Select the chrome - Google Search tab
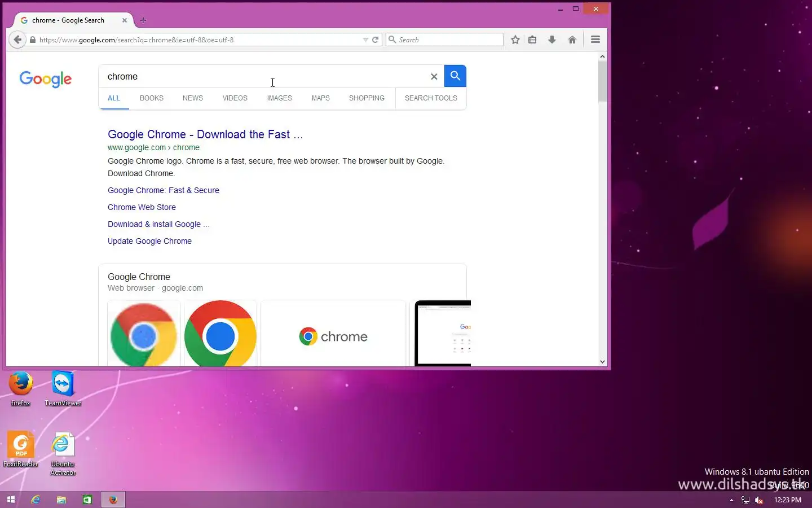The width and height of the screenshot is (812, 508). point(73,20)
